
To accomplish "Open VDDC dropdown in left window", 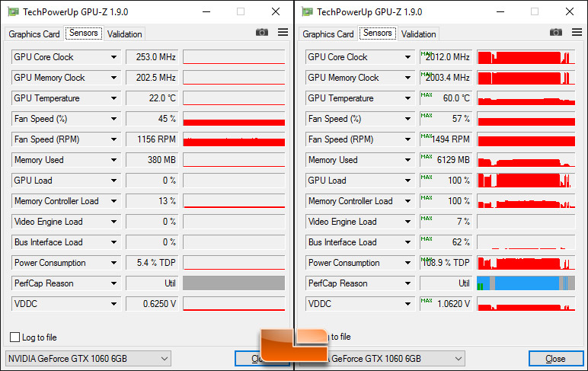I will 113,304.
